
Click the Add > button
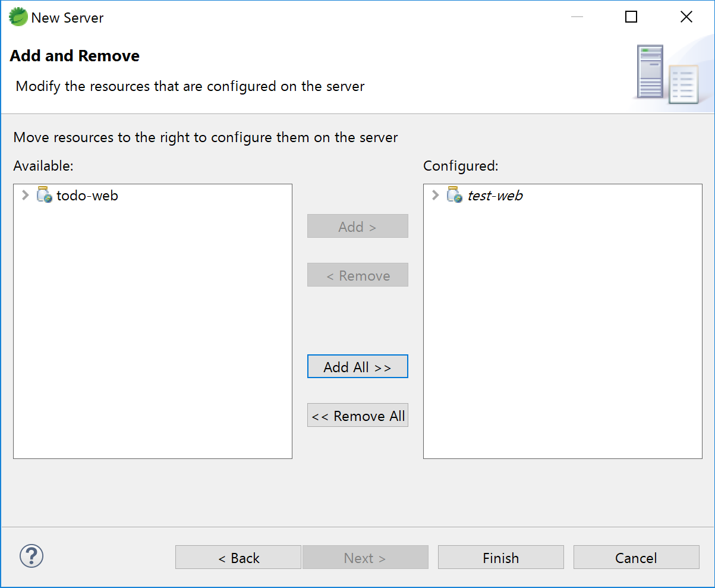(x=357, y=227)
